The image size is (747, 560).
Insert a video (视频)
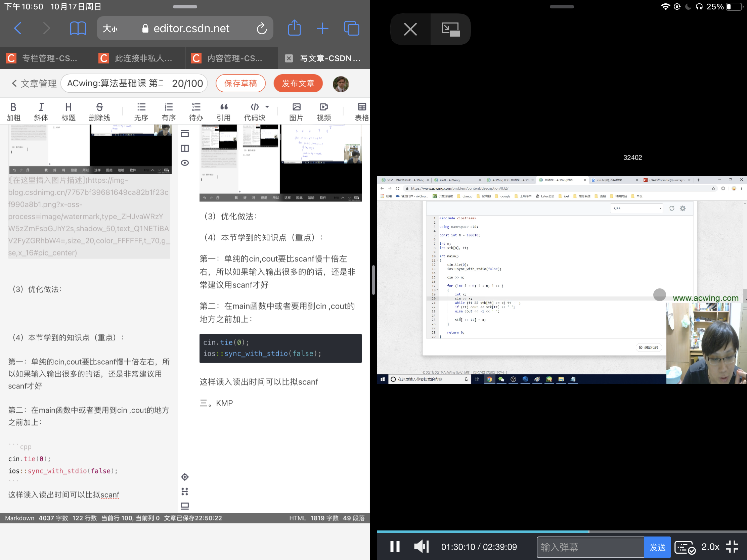click(x=323, y=112)
